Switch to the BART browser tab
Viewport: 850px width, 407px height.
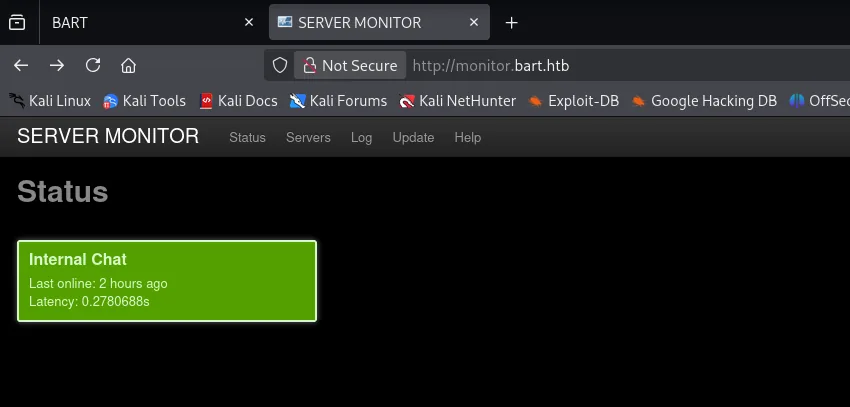(x=151, y=22)
